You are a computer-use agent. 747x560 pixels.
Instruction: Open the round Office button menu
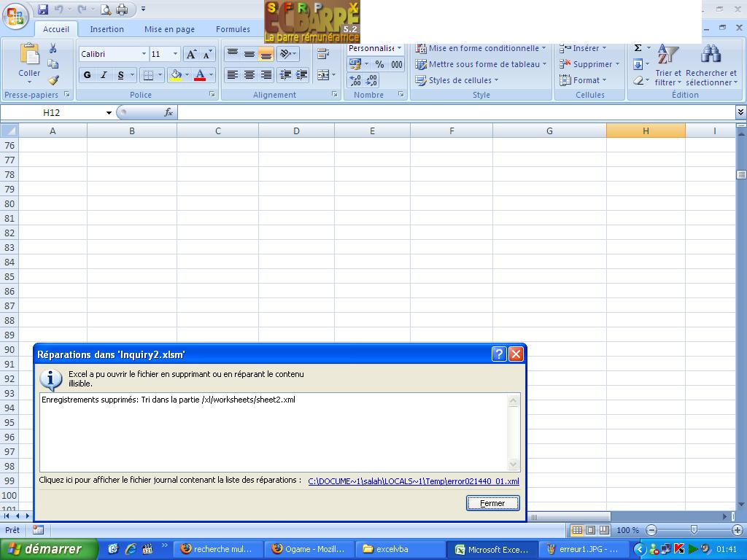pyautogui.click(x=15, y=16)
